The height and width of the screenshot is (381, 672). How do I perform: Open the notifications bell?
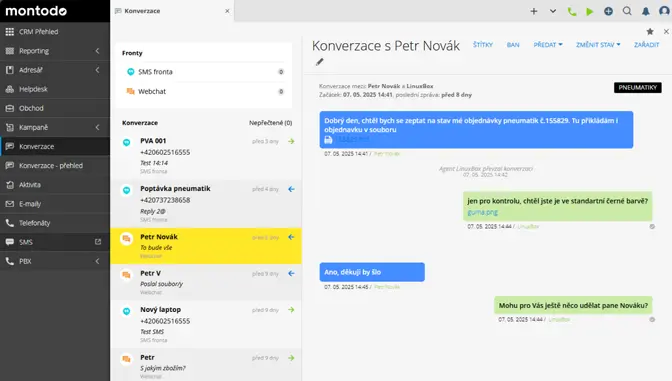[645, 12]
